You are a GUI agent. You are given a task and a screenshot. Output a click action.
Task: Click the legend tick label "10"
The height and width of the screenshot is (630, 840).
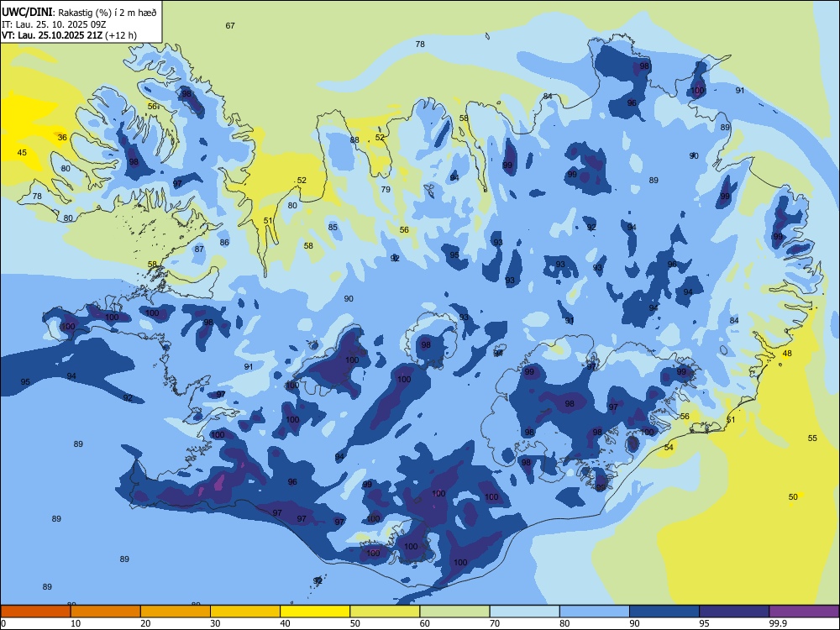point(76,623)
